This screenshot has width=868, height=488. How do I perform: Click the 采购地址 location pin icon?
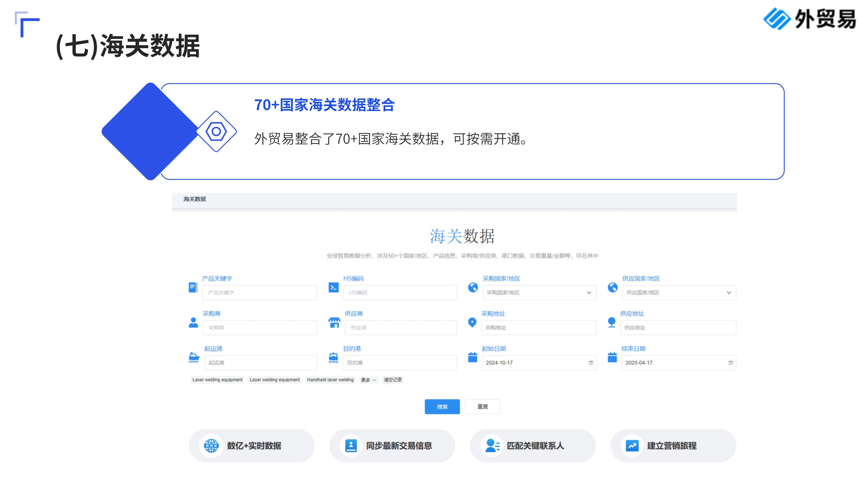tap(472, 322)
